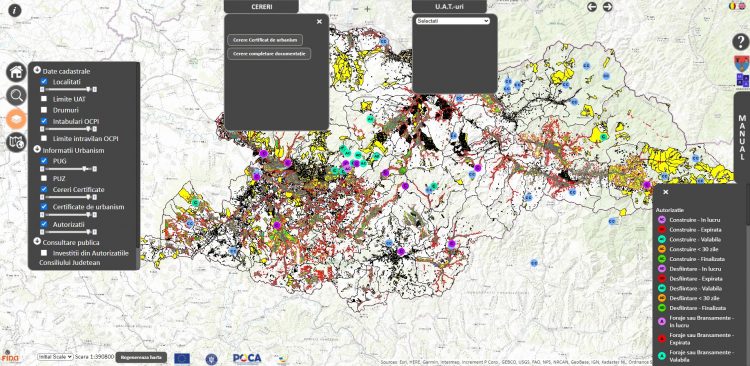Enable Limite intravilan OCPI layer
The image size is (750, 366).
44,138
